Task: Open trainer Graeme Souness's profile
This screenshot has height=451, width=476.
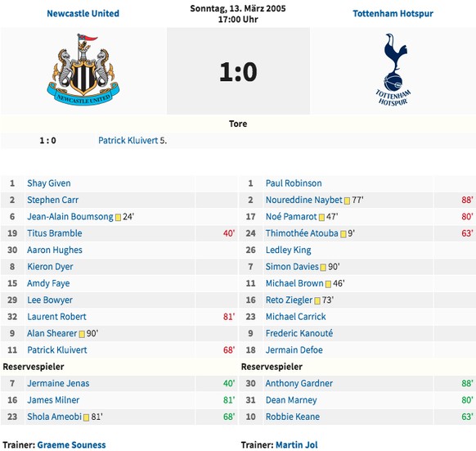Action: (71, 445)
